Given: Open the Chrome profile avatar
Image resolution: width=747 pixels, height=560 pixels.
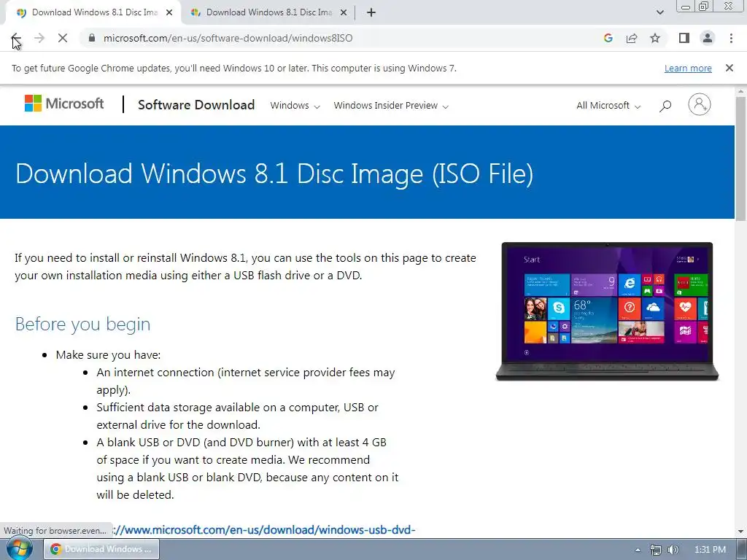Looking at the screenshot, I should tap(708, 38).
